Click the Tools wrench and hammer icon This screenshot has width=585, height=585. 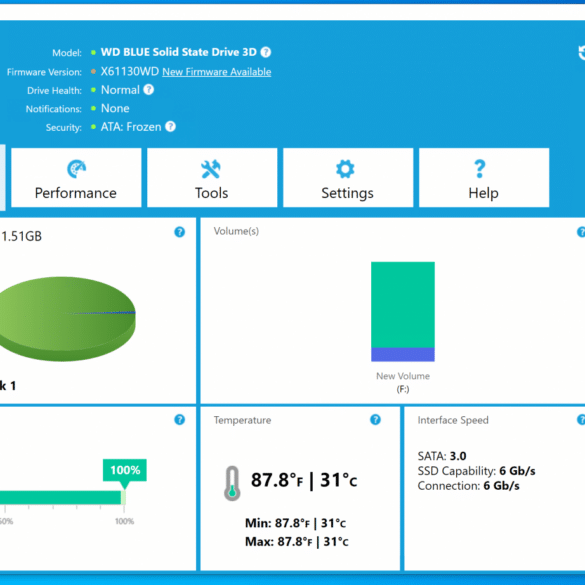[211, 169]
